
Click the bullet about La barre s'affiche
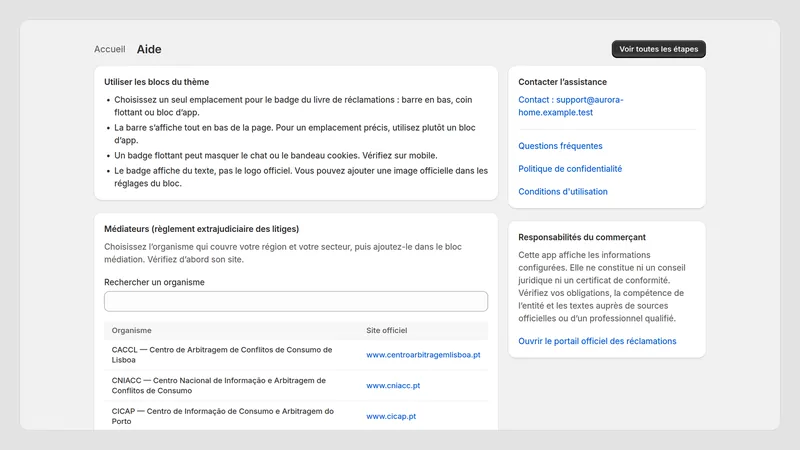point(295,134)
